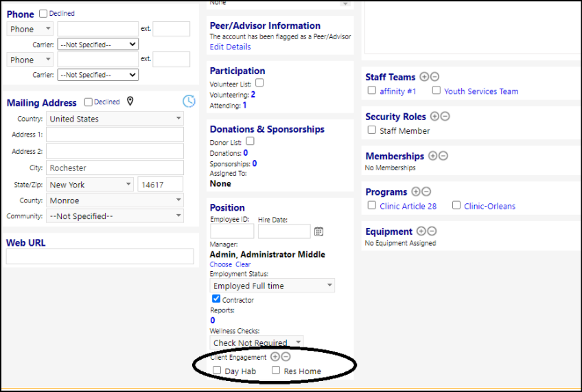Click the plus icon next to Staff Teams
This screenshot has height=392, width=582.
tap(424, 77)
